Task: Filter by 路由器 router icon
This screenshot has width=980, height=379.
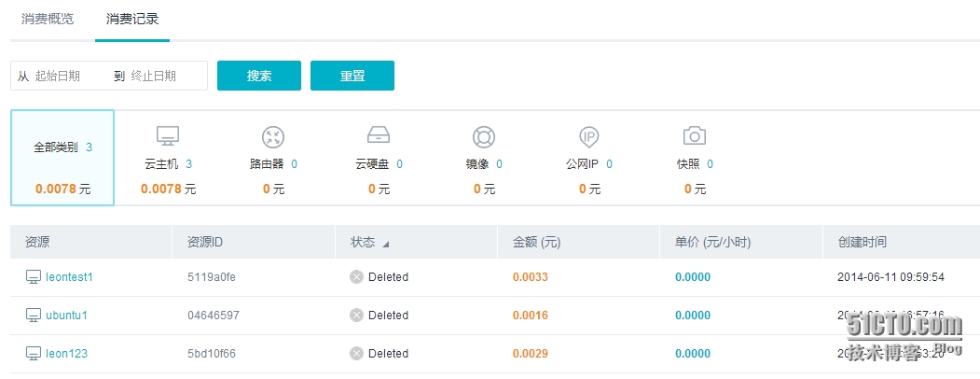Action: pyautogui.click(x=273, y=136)
